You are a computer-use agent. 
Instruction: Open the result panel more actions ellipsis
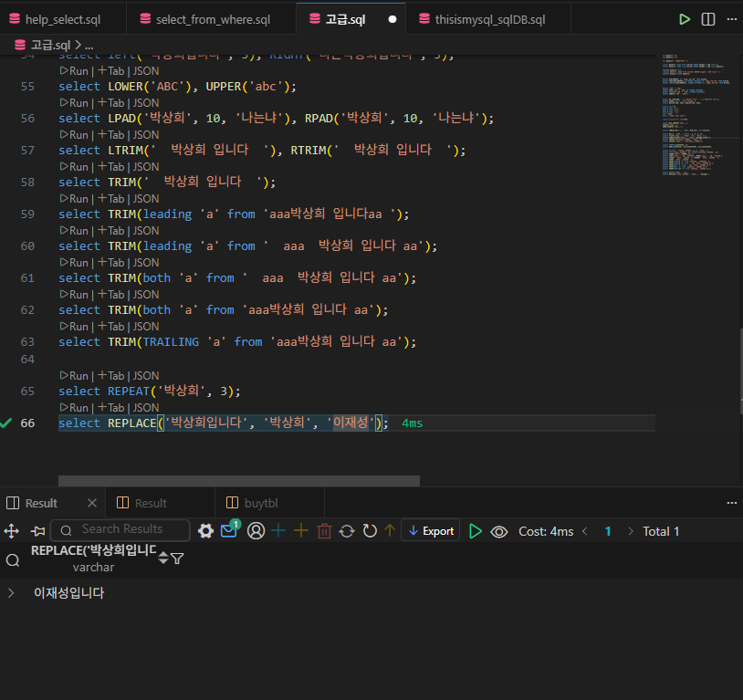pyautogui.click(x=732, y=503)
